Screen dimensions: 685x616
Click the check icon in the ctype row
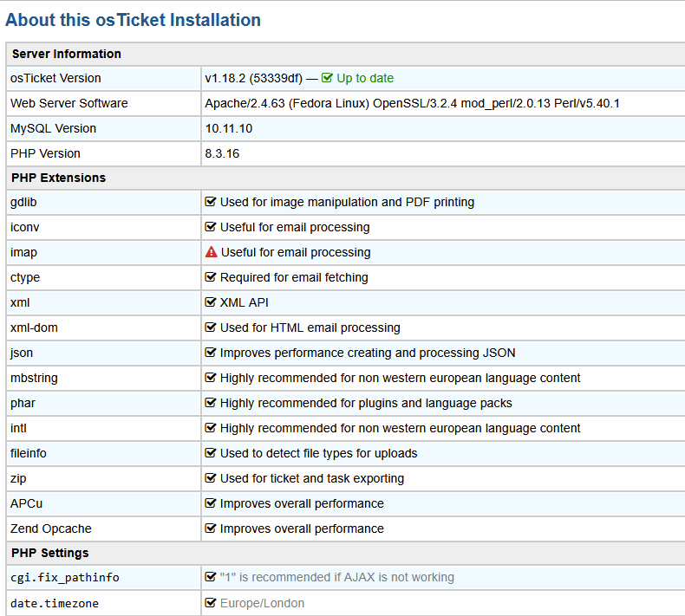tap(211, 277)
